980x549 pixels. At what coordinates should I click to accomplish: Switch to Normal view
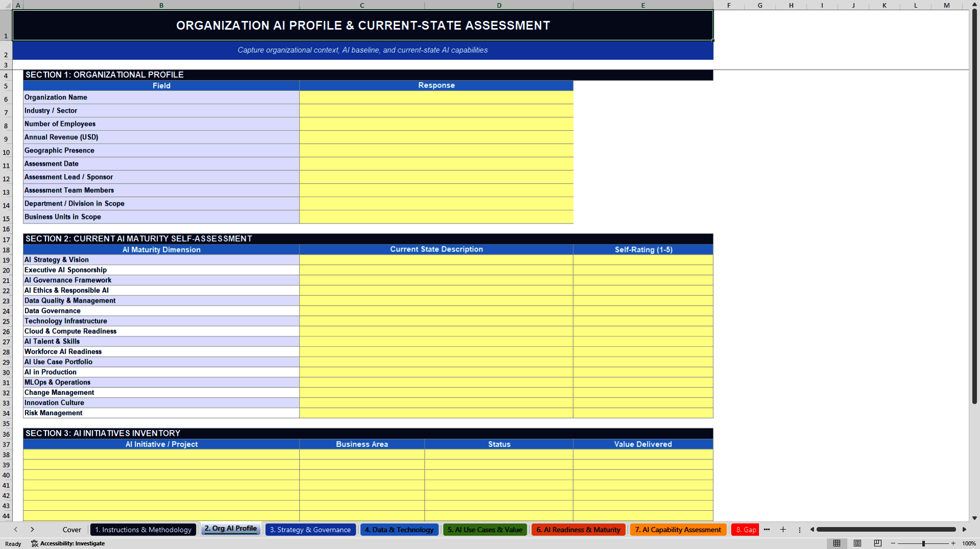[x=837, y=543]
